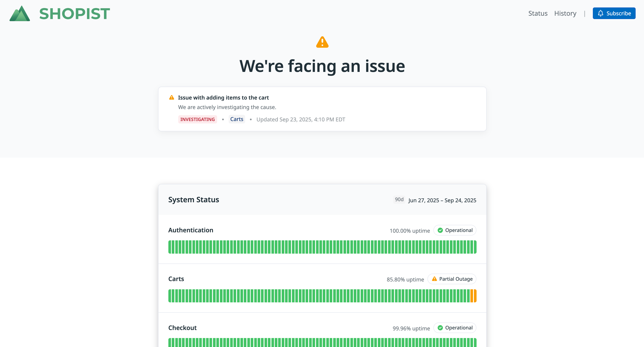Screen dimensions: 644x347
Task: Click the warning icon inside the Partial Outage badge
Action: click(435, 278)
